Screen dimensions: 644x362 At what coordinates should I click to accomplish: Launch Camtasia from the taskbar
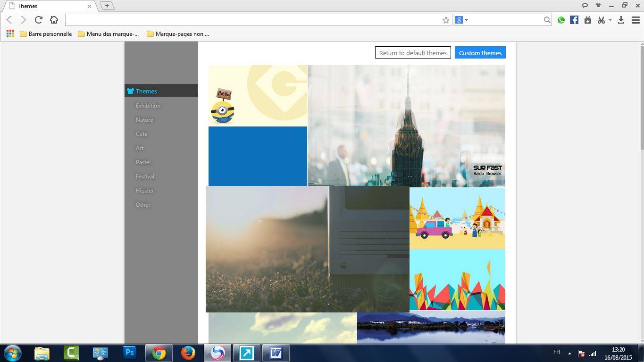(x=71, y=353)
